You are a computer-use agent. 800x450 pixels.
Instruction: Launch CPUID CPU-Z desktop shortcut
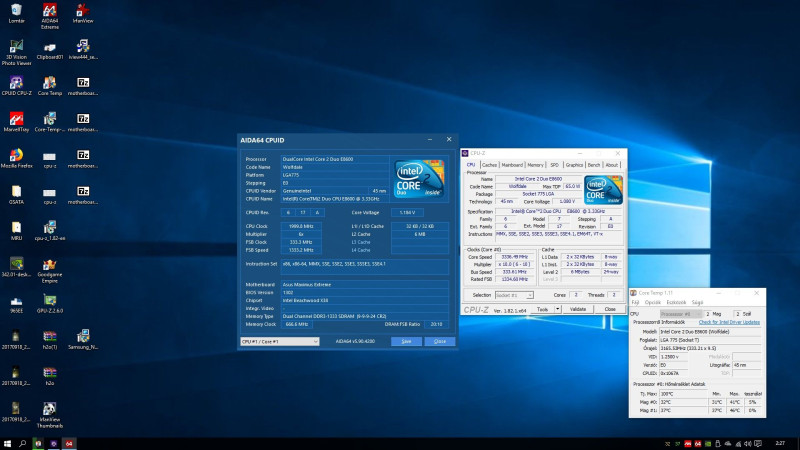click(16, 86)
